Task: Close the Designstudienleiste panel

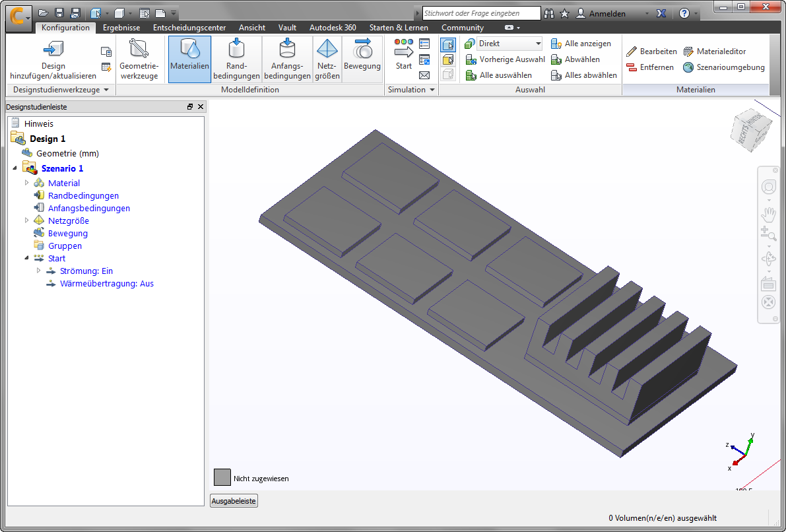Action: click(201, 106)
